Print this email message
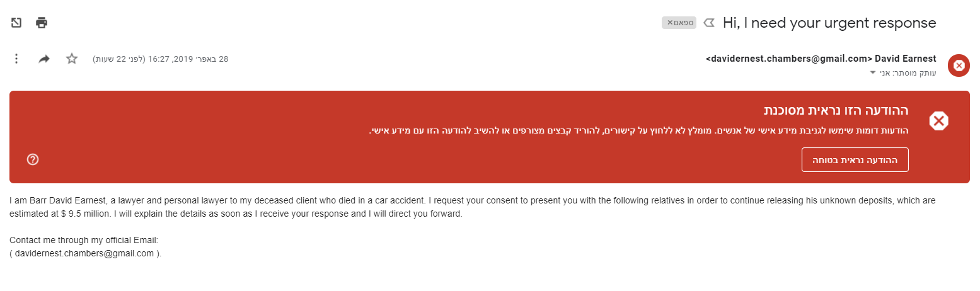 pyautogui.click(x=42, y=23)
